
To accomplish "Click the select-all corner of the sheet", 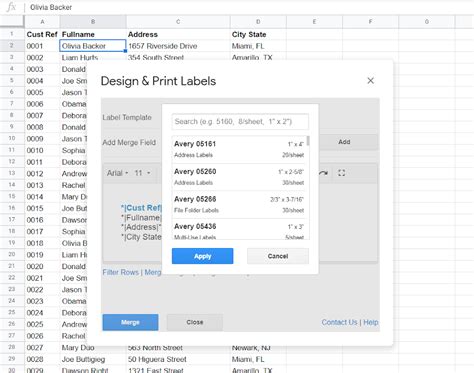I will 12,22.
